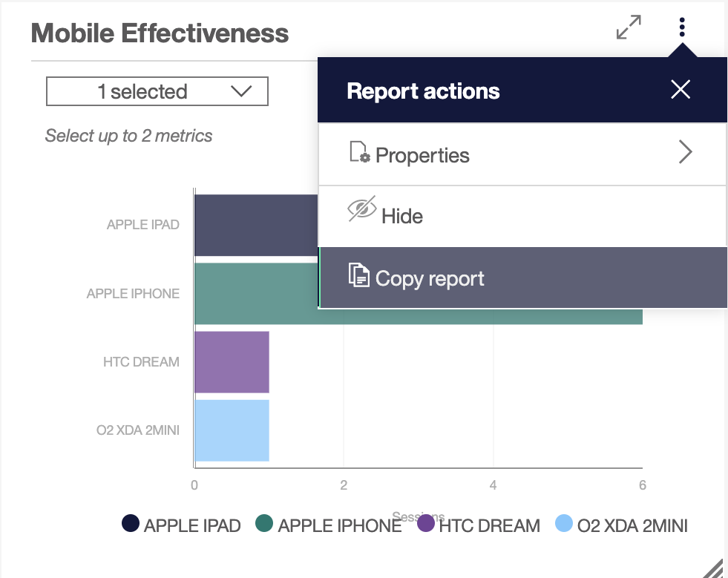
Task: Click the crossed-eye Hide icon
Action: tap(362, 210)
